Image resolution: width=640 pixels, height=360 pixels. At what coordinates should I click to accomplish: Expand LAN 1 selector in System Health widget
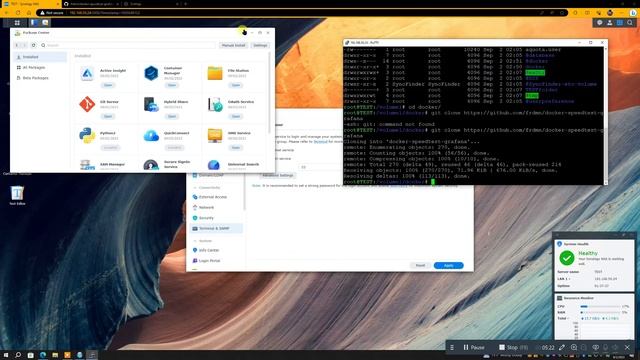pos(564,279)
